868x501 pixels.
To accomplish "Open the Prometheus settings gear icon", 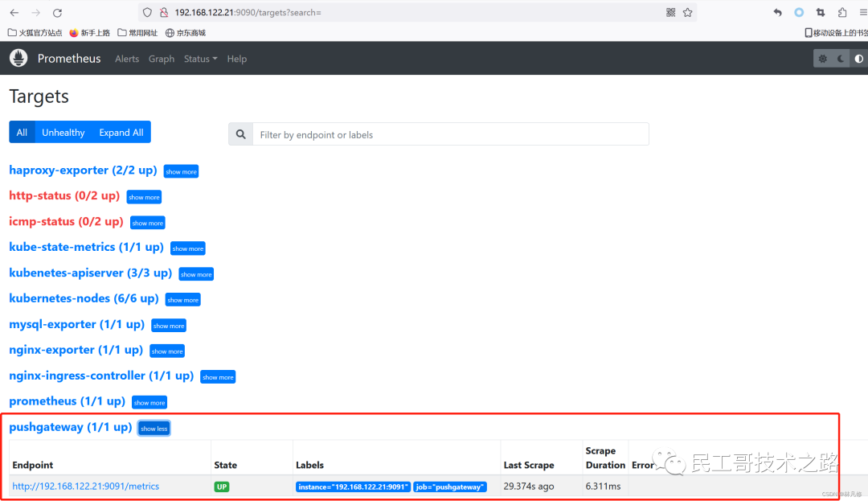I will pos(821,58).
